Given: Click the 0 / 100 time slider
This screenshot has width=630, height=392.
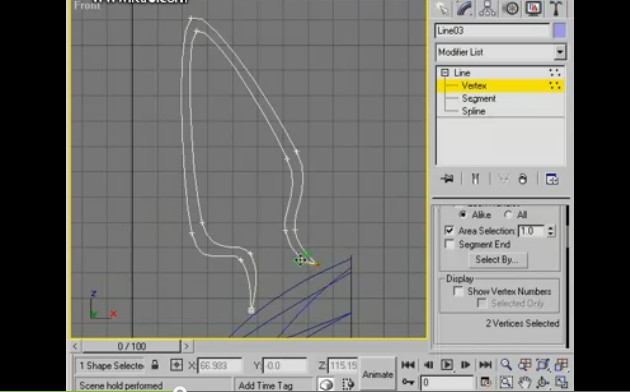Looking at the screenshot, I should point(131,346).
